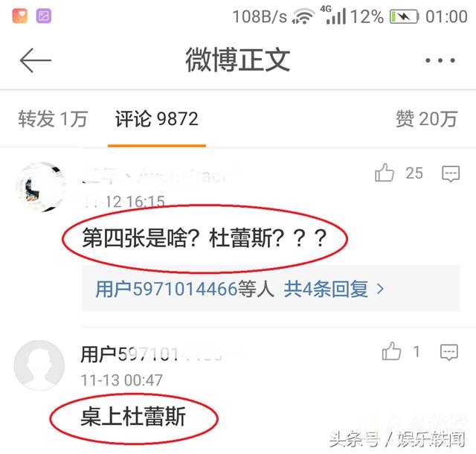Reply to the first comment via bubble icon
The image size is (476, 454).
pos(451,173)
